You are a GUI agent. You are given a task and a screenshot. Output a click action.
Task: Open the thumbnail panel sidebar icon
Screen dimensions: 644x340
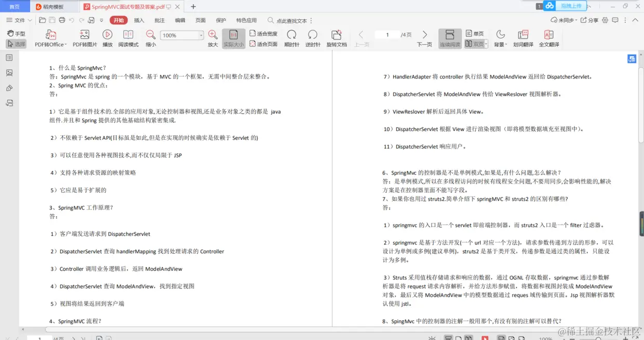(9, 73)
